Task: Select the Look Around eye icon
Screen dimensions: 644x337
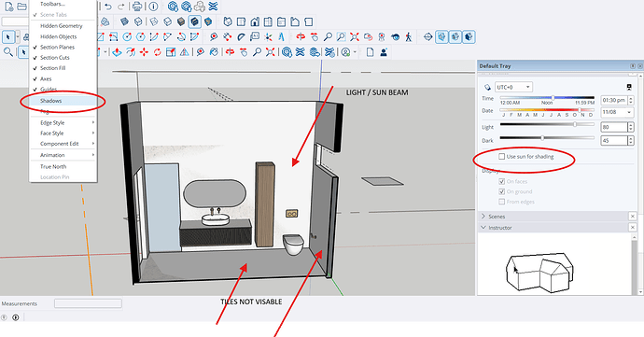Action: [x=395, y=37]
